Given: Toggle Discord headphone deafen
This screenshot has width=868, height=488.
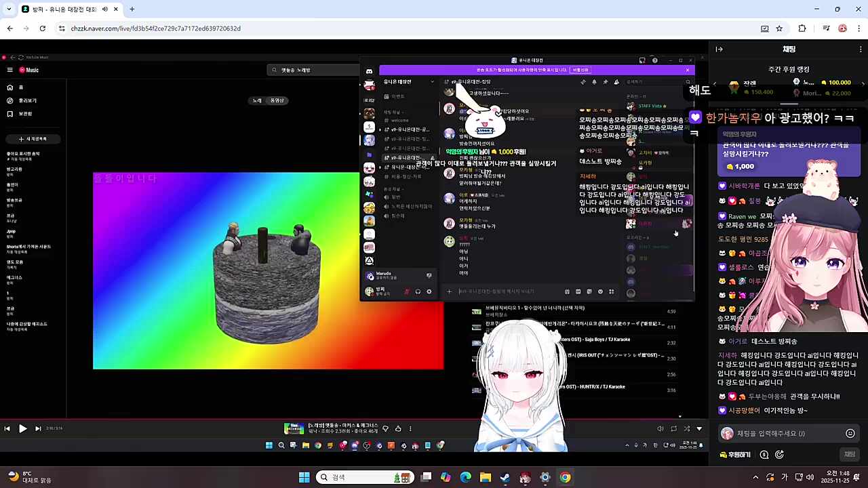Looking at the screenshot, I should 418,291.
